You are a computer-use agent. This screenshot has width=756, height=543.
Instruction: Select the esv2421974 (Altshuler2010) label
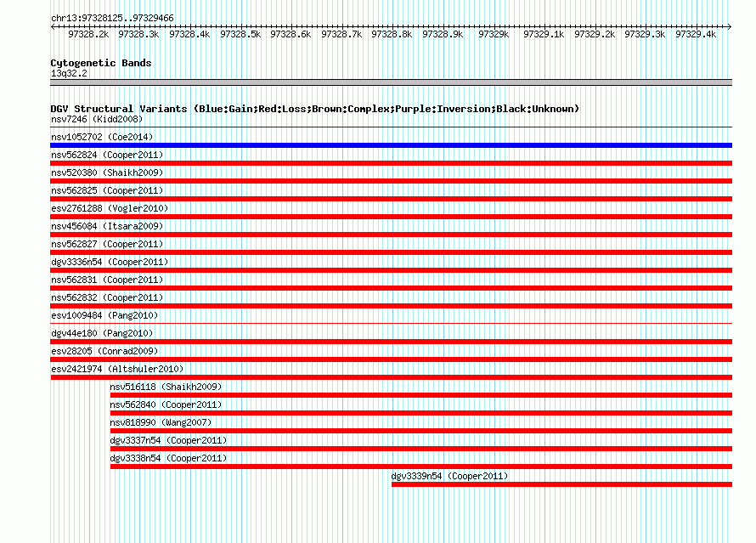(117, 369)
